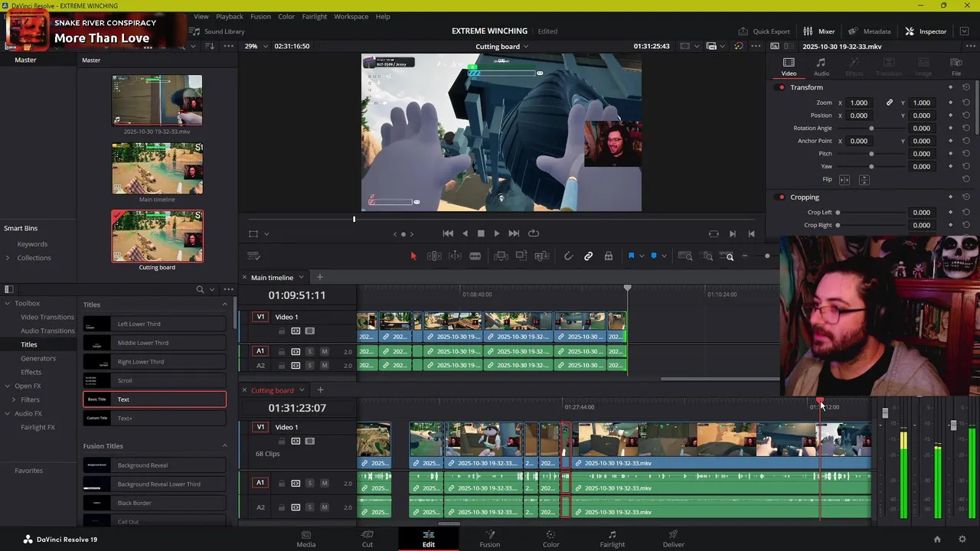Activate the Dynamic Trim Mode tool
The image size is (980, 551).
[x=455, y=256]
